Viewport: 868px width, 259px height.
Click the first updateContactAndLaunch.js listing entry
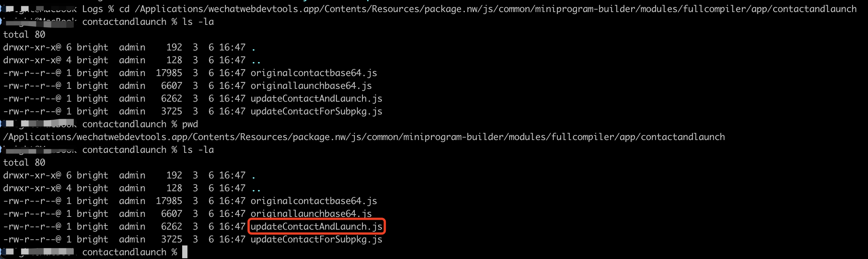point(316,99)
